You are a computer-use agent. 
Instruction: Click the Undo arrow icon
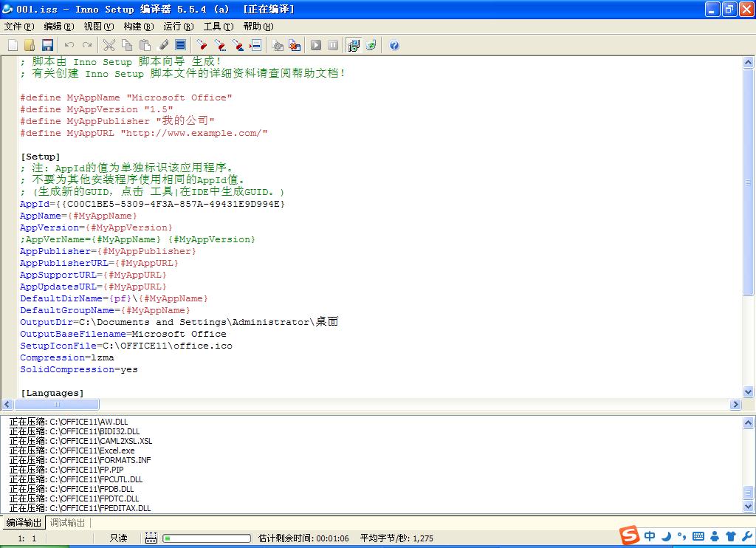pos(69,45)
